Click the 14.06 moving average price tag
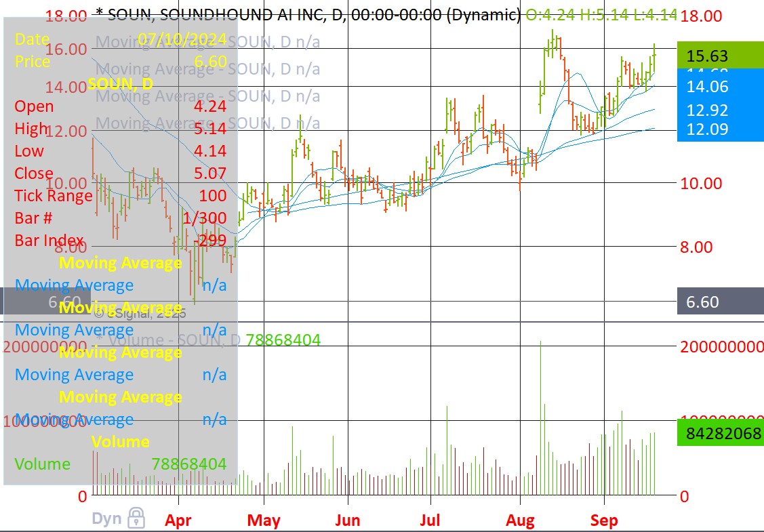764x532 pixels. tap(720, 86)
